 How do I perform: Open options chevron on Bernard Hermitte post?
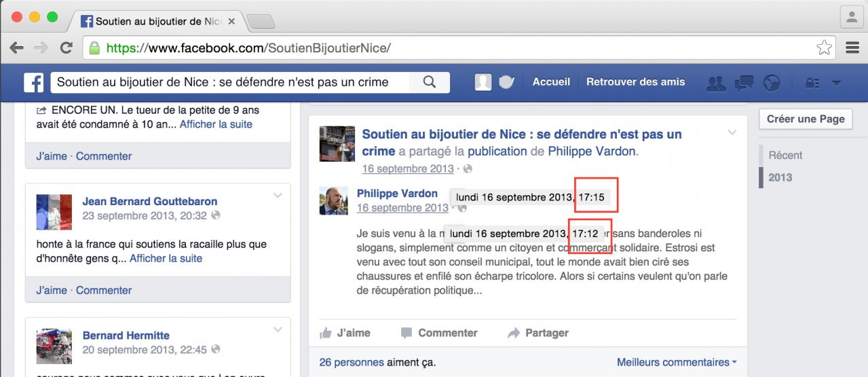[x=278, y=329]
